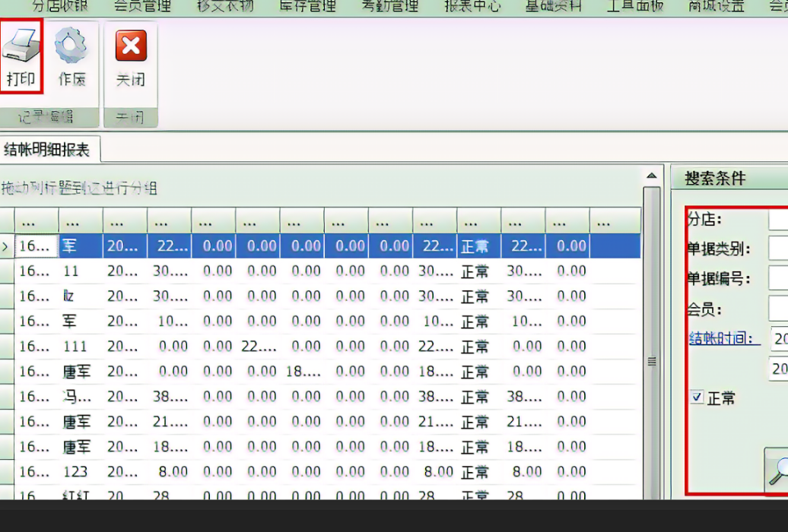788x532 pixels.
Task: Open the 单据类别 dropdown field
Action: click(777, 249)
